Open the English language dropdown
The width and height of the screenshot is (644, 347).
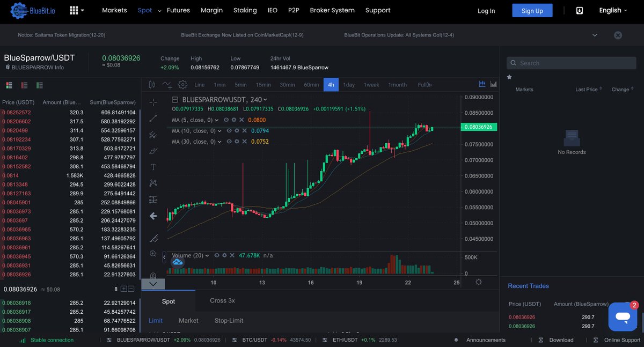point(613,10)
